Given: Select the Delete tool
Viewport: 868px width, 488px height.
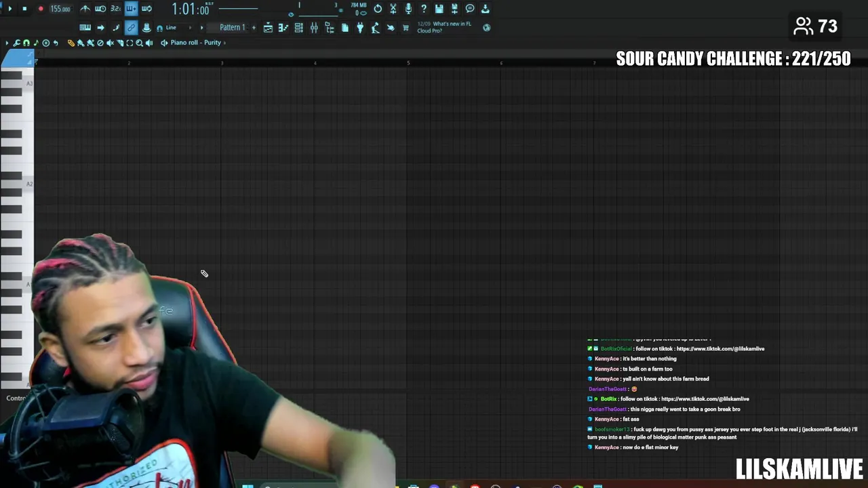Looking at the screenshot, I should [100, 43].
